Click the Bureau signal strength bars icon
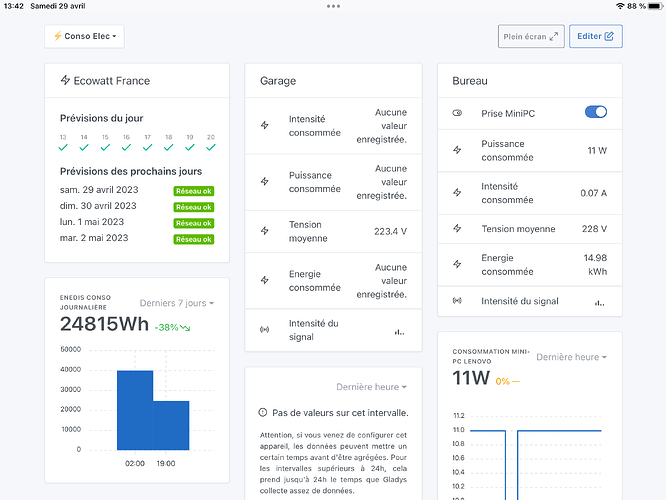 tap(600, 300)
